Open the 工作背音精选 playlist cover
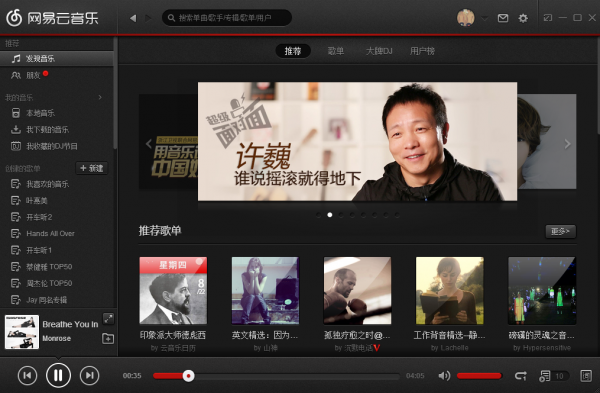The height and width of the screenshot is (393, 600). [x=450, y=290]
